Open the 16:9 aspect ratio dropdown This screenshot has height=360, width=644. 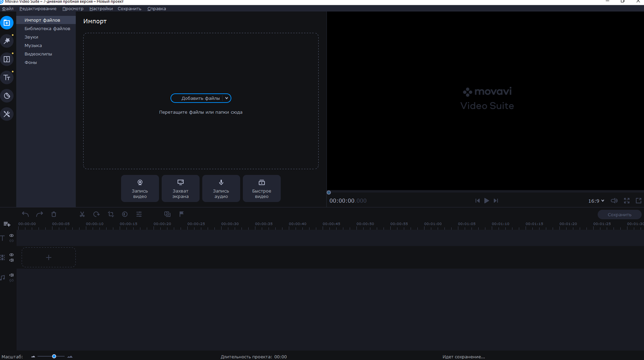click(596, 201)
